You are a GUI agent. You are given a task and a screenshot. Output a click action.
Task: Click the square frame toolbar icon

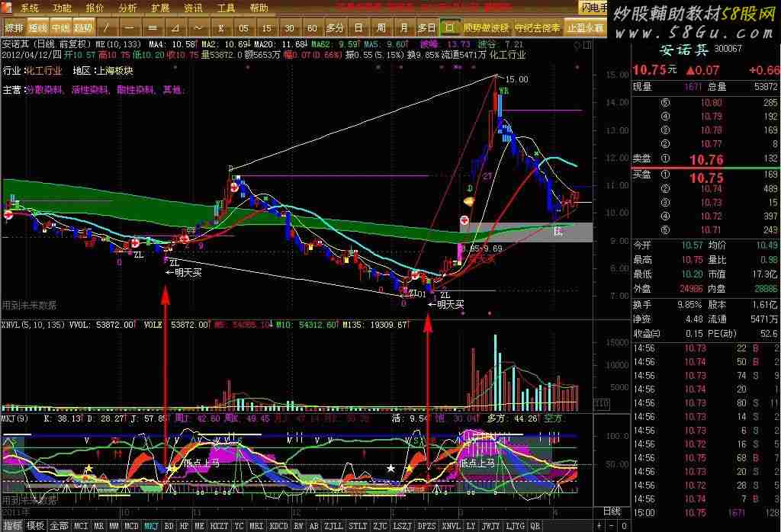tap(450, 27)
